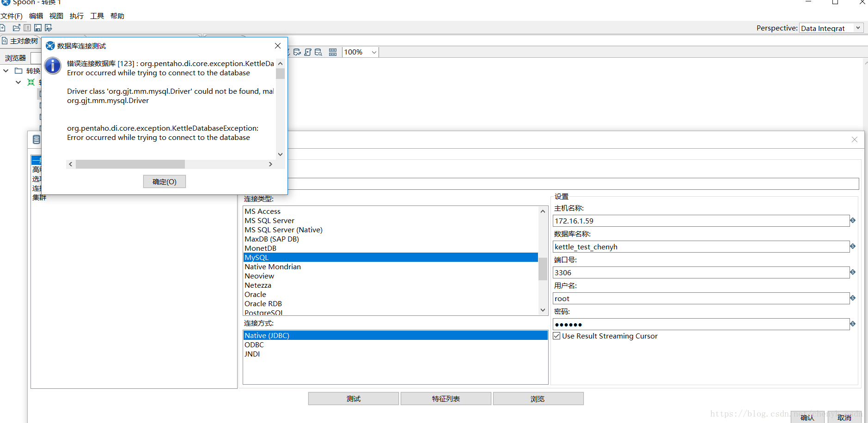868x423 pixels.
Task: Click variable diamond icon beside user name field
Action: tap(853, 298)
